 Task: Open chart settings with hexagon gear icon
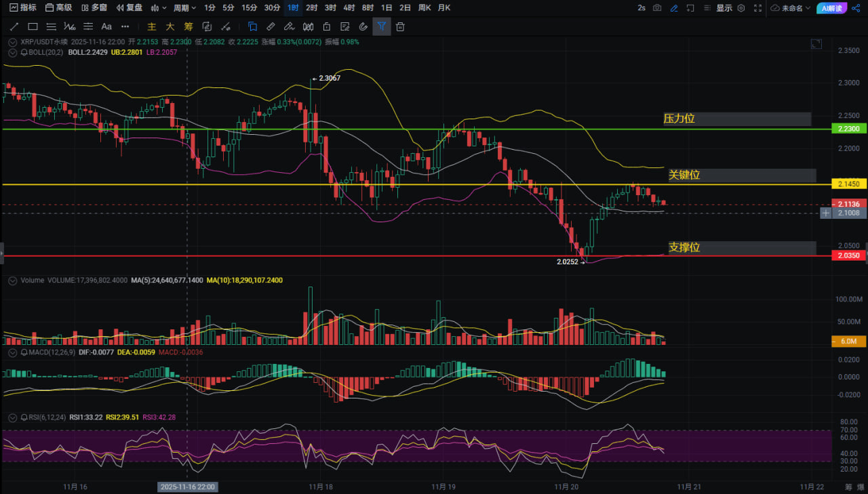pos(741,8)
